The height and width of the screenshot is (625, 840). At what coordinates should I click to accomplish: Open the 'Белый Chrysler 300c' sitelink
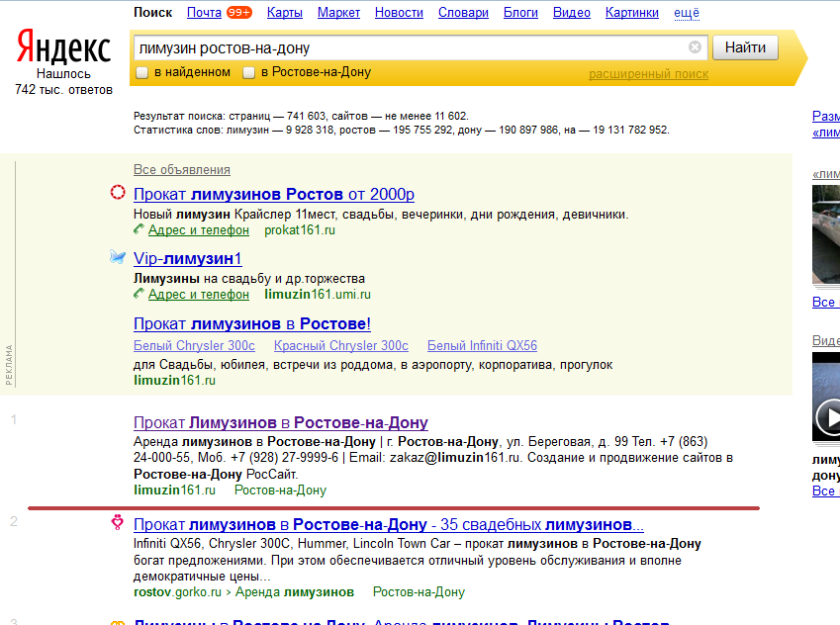tap(194, 345)
